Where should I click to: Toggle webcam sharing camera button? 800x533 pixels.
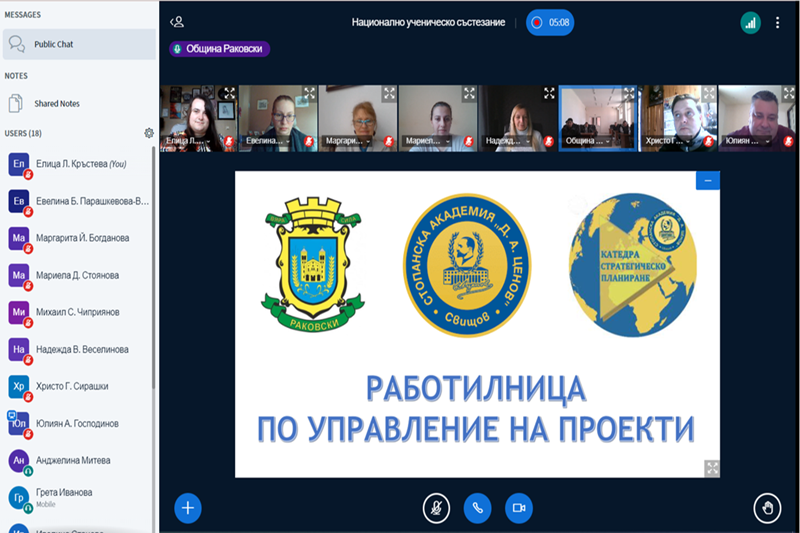(x=519, y=508)
